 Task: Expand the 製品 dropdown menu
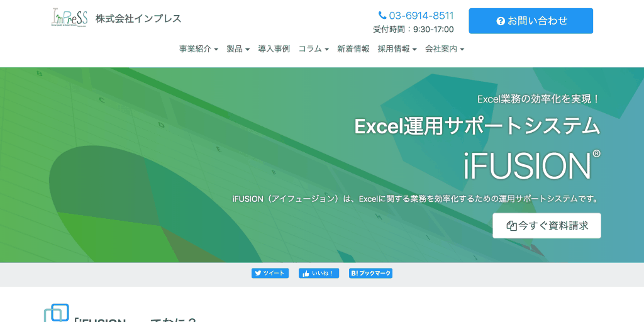pyautogui.click(x=238, y=49)
